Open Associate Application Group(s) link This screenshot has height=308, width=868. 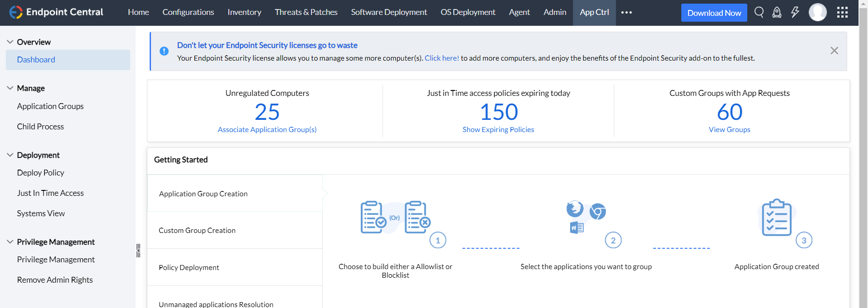click(x=267, y=129)
